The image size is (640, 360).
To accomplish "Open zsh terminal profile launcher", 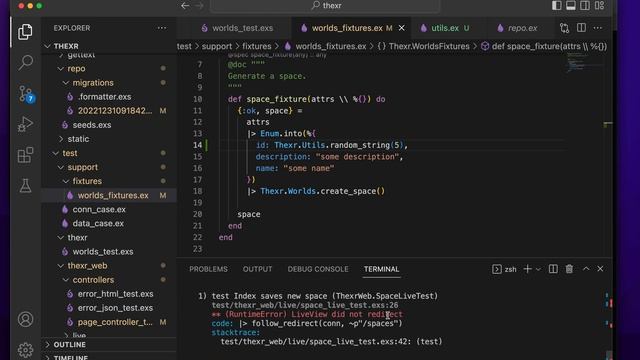I will 504,269.
